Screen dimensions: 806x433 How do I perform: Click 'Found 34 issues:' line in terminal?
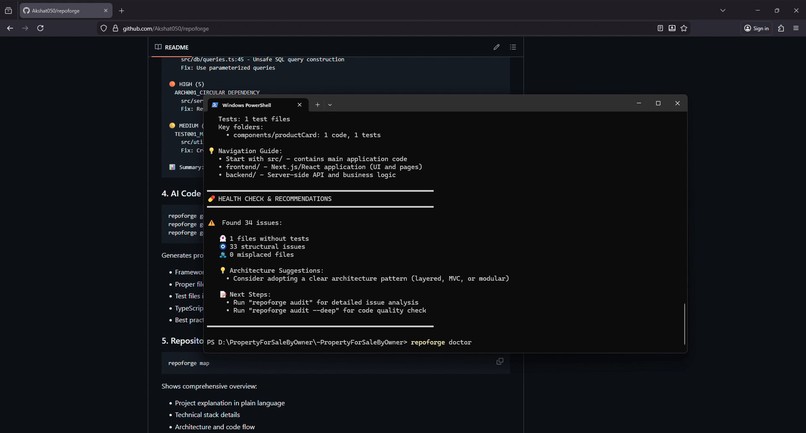[x=252, y=223]
